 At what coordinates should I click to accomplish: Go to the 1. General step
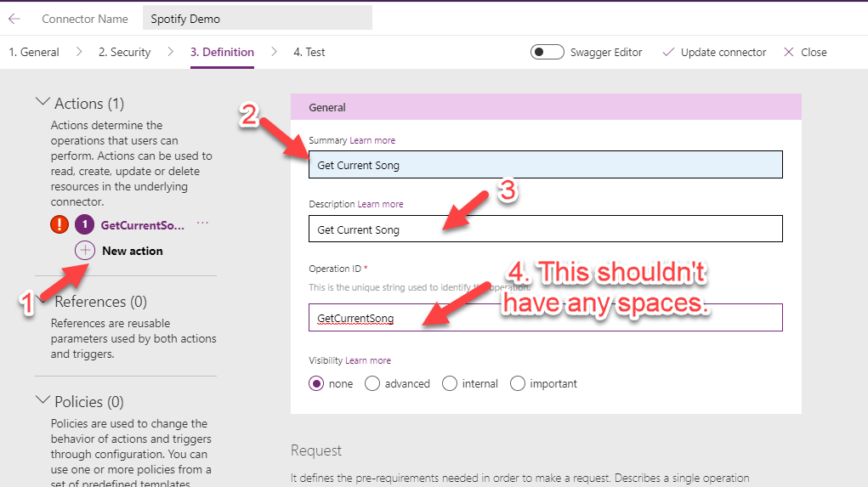point(34,52)
